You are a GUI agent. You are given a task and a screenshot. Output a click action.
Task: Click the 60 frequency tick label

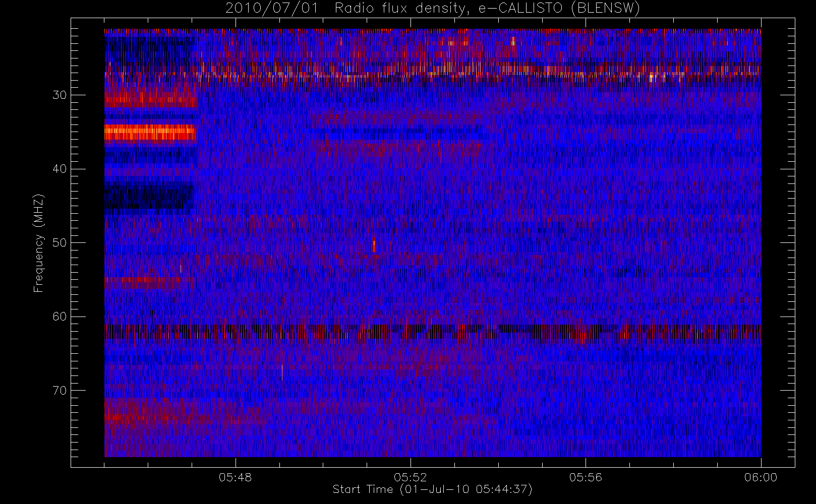(60, 317)
